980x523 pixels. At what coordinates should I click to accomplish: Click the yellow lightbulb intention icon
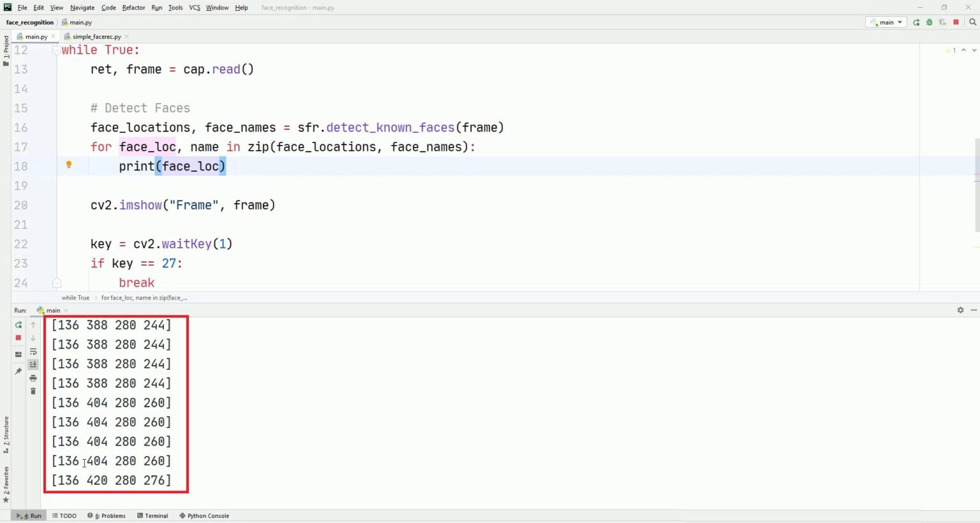[69, 165]
